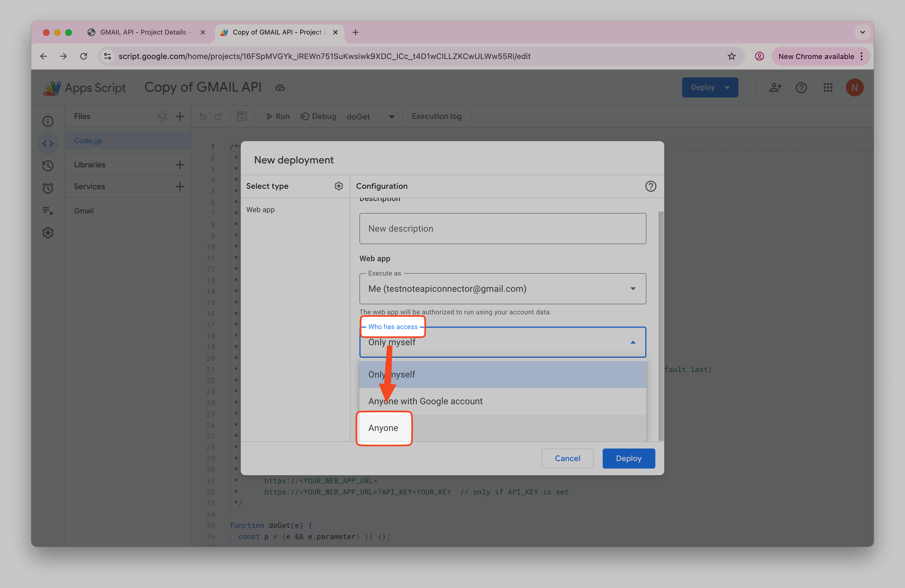Open Help icon in Apps Script header
Viewport: 905px width, 588px height.
pyautogui.click(x=801, y=88)
